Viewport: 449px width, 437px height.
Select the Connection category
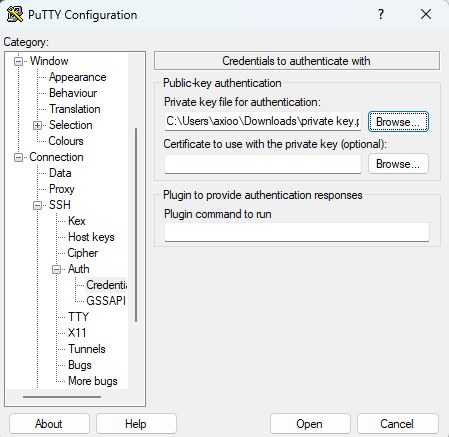click(56, 157)
